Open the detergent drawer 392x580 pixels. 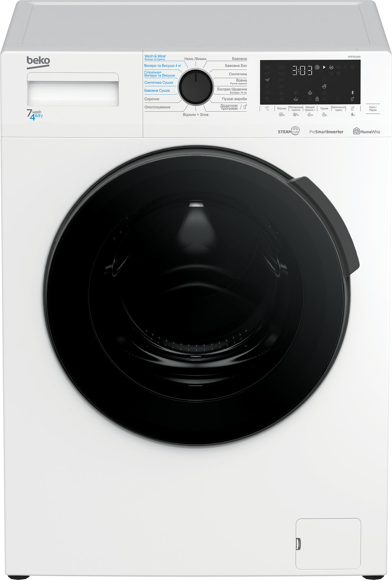73,90
